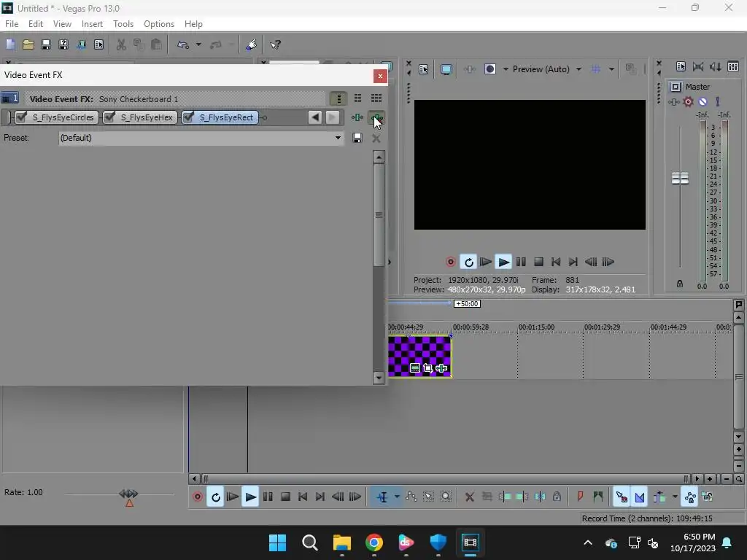
Task: Click the Master bus FX icon
Action: 673,102
